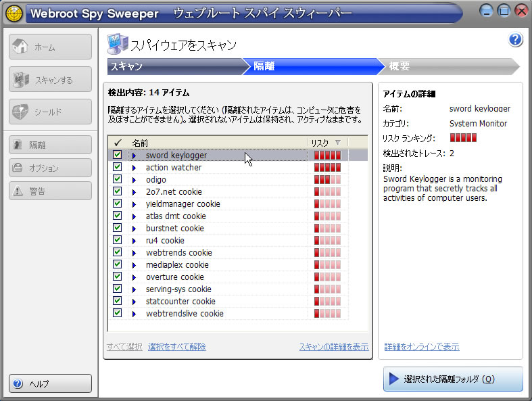Close the Spy Sweeper window
The height and width of the screenshot is (401, 532).
pos(521,11)
